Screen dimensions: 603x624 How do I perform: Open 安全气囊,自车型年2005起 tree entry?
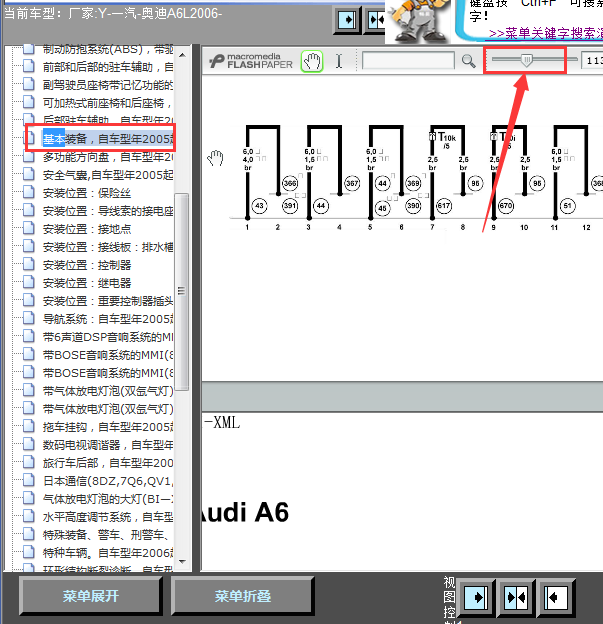pos(108,175)
